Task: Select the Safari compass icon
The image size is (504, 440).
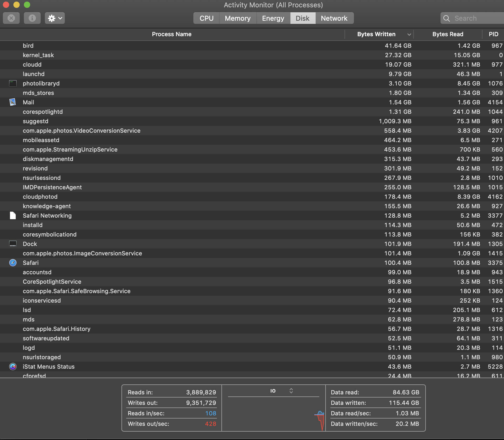Action: [x=13, y=263]
